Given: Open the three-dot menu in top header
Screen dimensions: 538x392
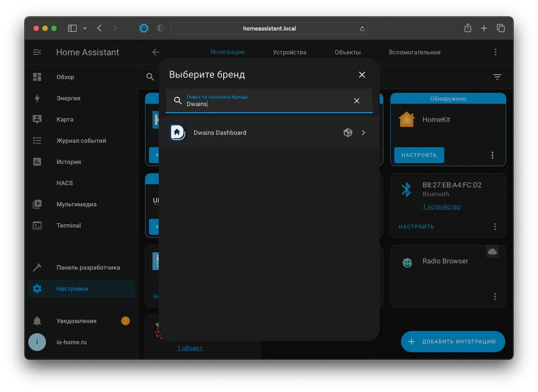Looking at the screenshot, I should 496,52.
